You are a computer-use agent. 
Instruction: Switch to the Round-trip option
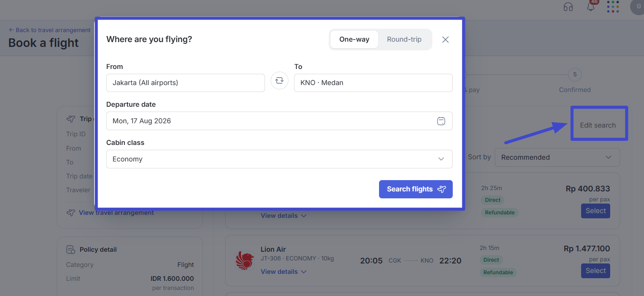tap(404, 39)
